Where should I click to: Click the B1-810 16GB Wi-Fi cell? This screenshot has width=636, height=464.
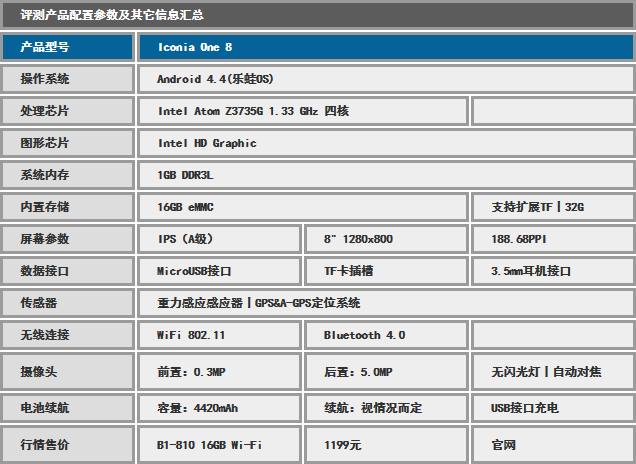(x=219, y=445)
